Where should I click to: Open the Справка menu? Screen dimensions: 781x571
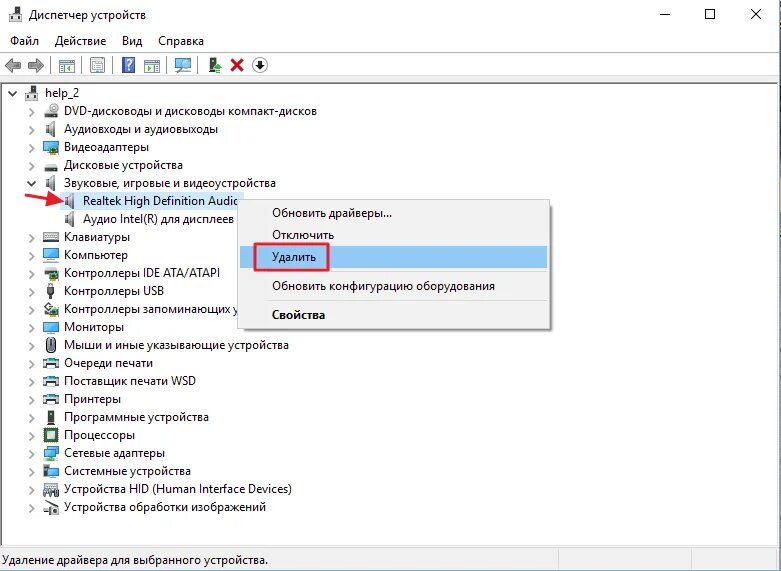coord(181,41)
